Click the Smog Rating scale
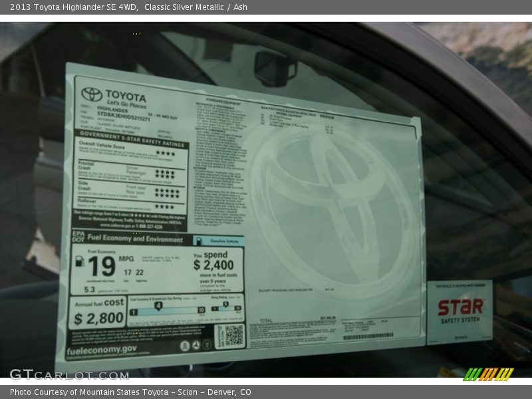 click(226, 308)
